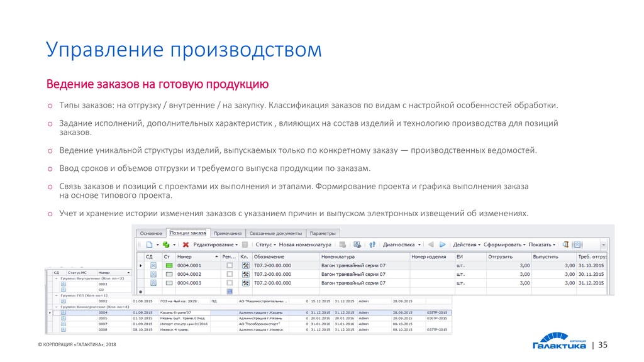Open the Связанные документы tab

(x=275, y=233)
